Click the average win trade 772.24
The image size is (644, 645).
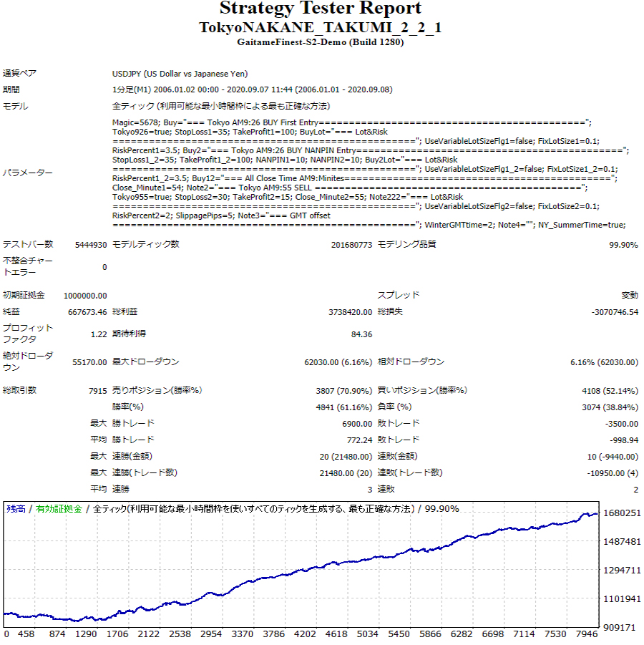(359, 440)
